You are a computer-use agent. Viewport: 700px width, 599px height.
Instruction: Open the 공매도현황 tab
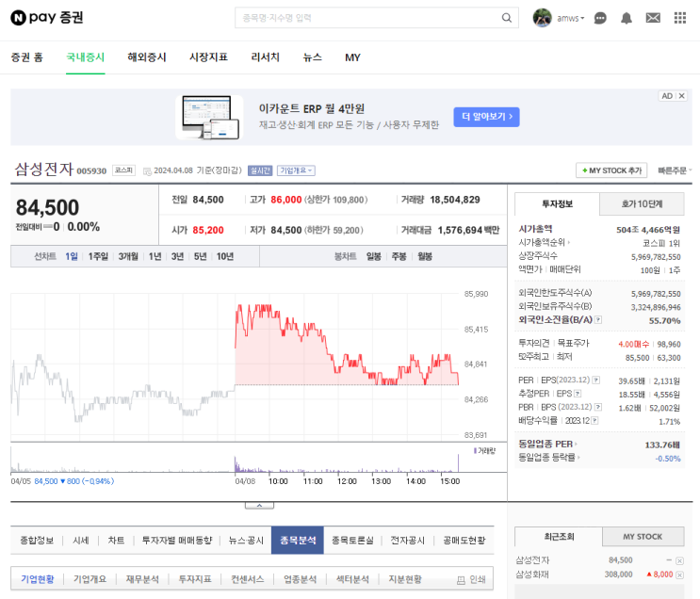[464, 541]
